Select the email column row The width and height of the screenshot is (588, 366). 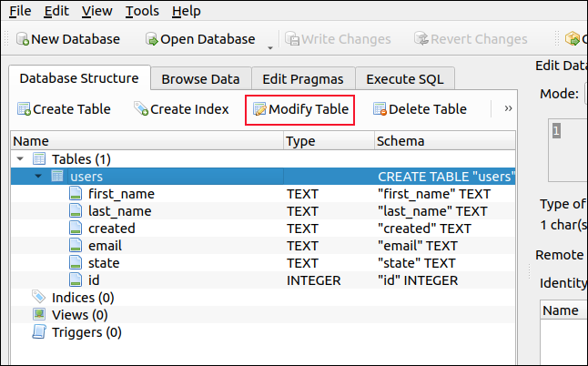[x=105, y=246]
